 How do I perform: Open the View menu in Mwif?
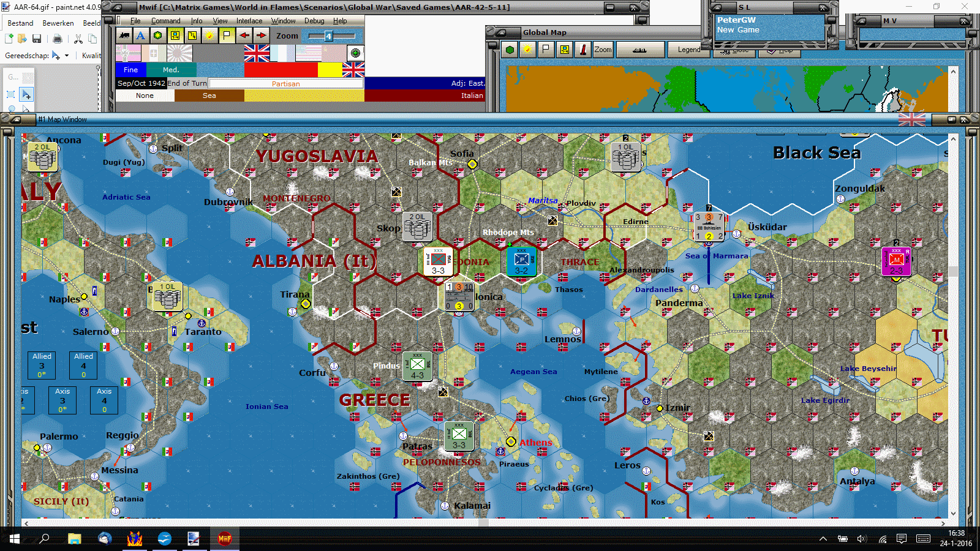(221, 21)
